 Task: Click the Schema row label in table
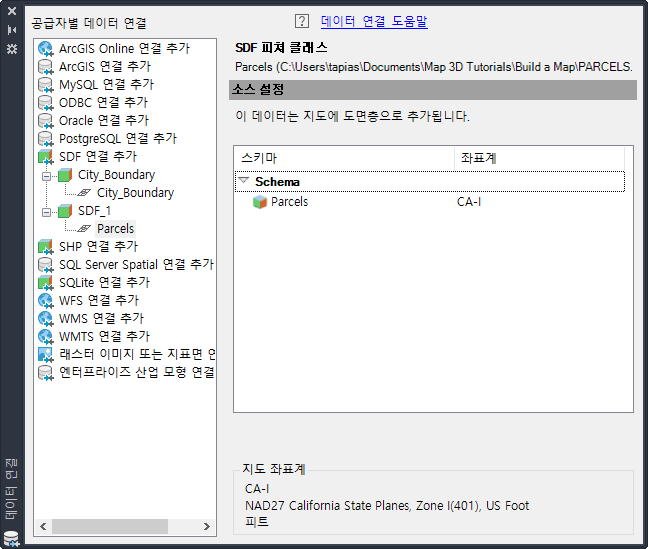[x=277, y=182]
